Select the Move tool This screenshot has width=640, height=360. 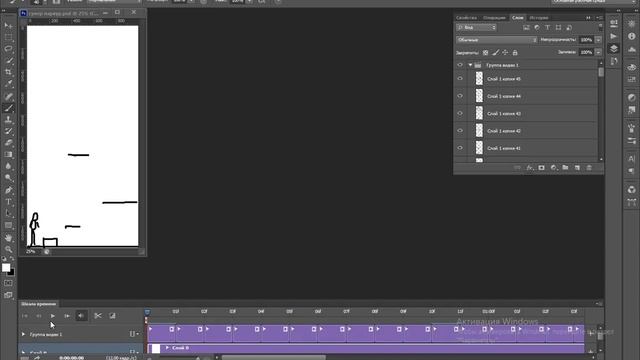tap(8, 26)
